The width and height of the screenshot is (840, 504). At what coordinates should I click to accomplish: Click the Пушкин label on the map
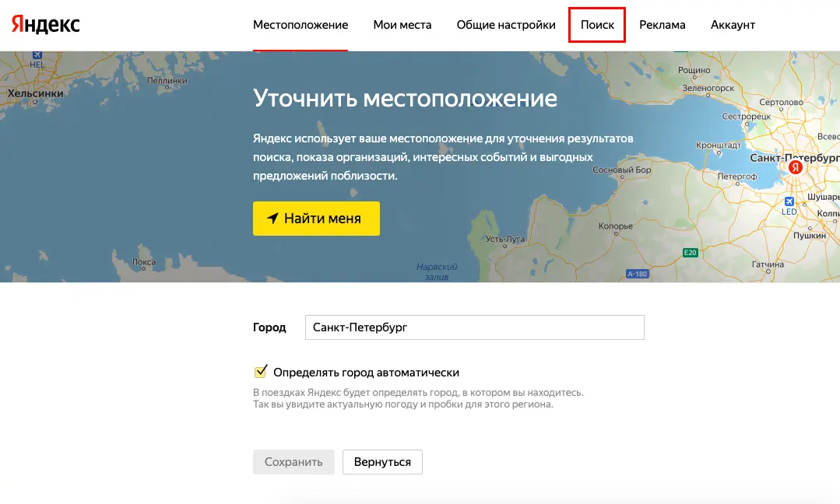pos(810,236)
